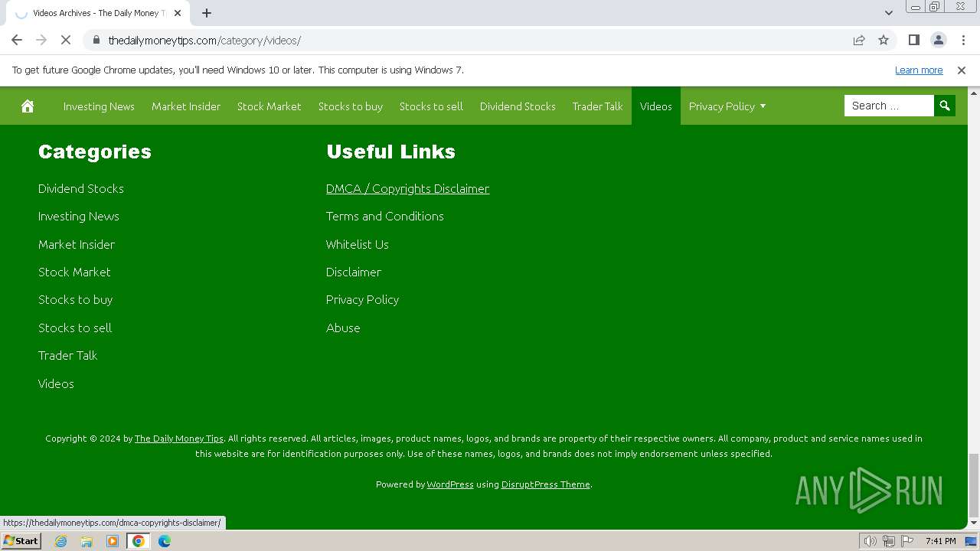Screen dimensions: 980x551
Task: Select Stock Market in the nav menu
Action: (269, 106)
